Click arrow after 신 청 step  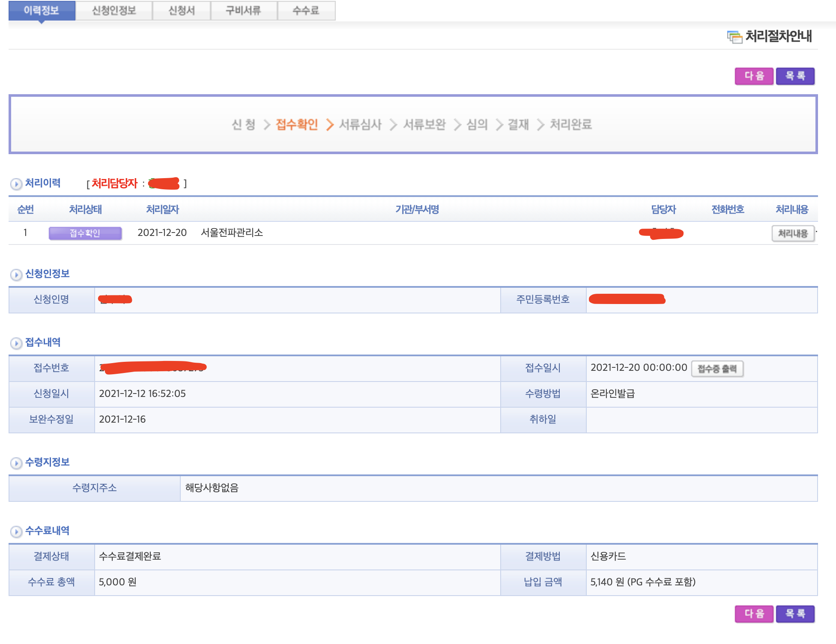pos(266,125)
